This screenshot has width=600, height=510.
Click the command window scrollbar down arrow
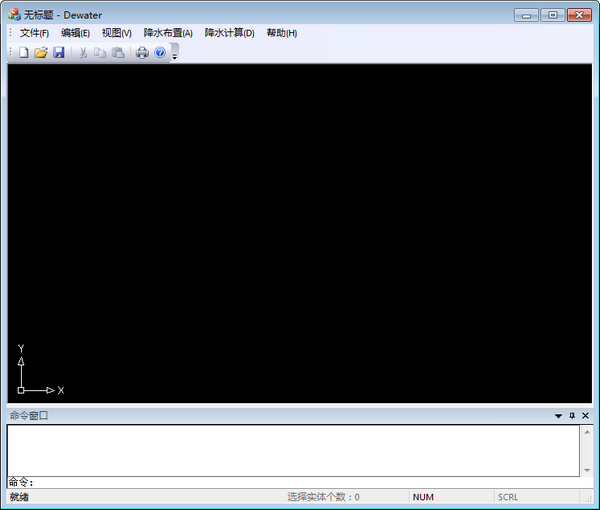pos(585,469)
